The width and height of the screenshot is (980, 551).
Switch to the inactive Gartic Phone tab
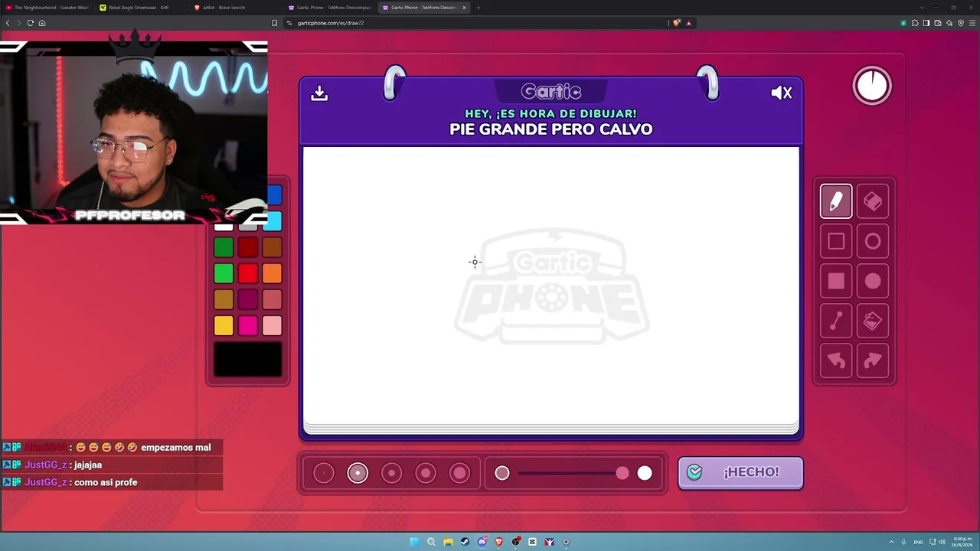pyautogui.click(x=329, y=8)
